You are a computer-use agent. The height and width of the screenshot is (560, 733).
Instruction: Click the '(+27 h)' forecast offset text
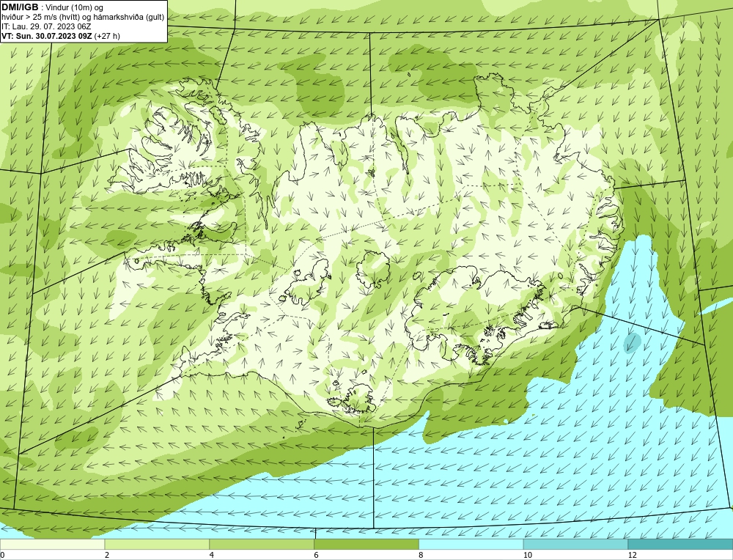[x=107, y=36]
